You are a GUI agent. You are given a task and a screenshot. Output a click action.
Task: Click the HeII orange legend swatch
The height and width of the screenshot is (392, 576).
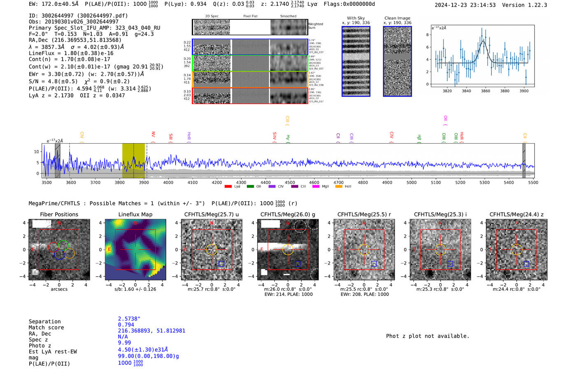pos(339,186)
